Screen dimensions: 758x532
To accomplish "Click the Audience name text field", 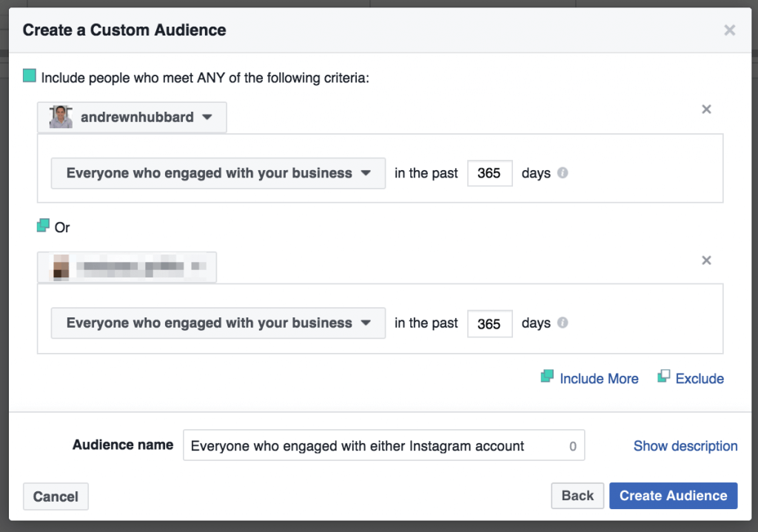I will point(374,445).
